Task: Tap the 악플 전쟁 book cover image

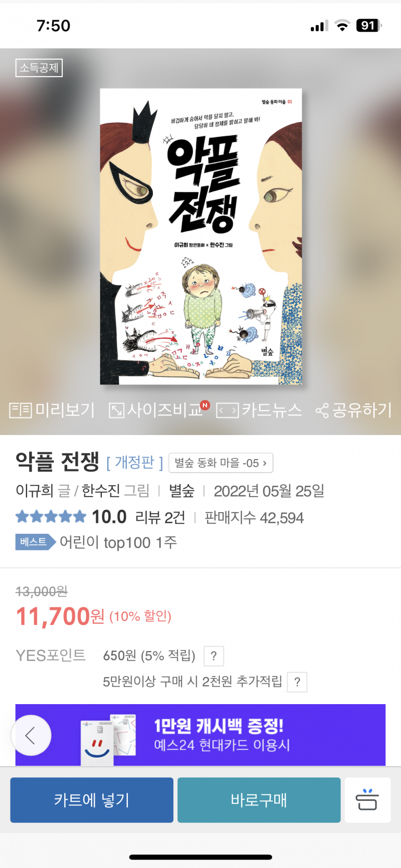Action: 201,237
